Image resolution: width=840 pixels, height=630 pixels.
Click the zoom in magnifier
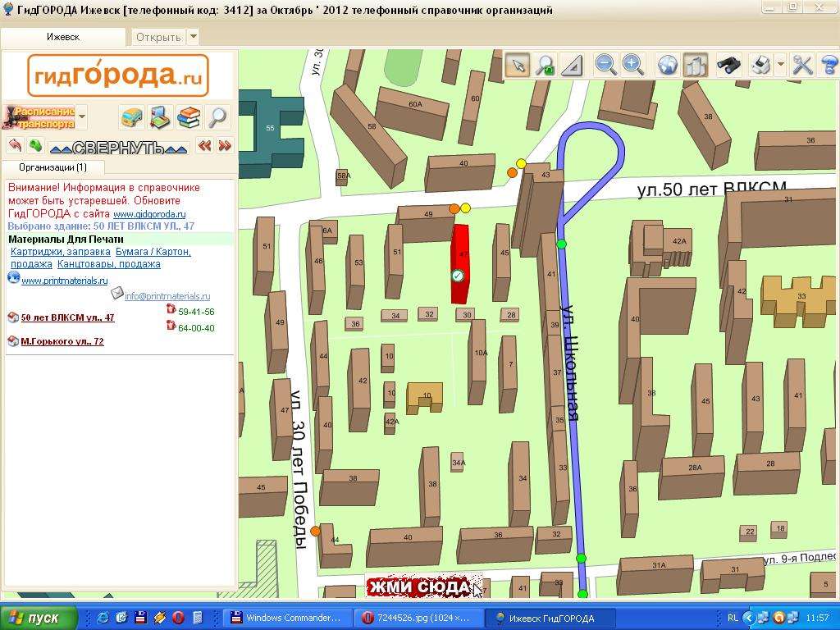[632, 65]
